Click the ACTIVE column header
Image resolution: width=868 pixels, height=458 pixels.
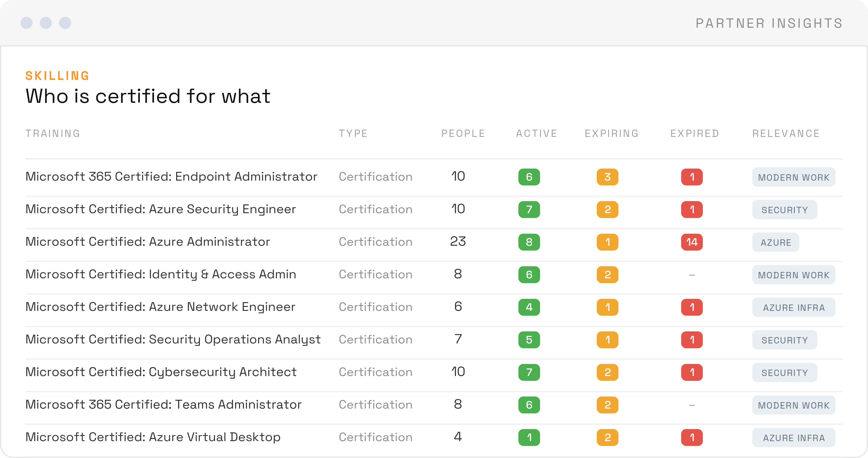pos(536,134)
